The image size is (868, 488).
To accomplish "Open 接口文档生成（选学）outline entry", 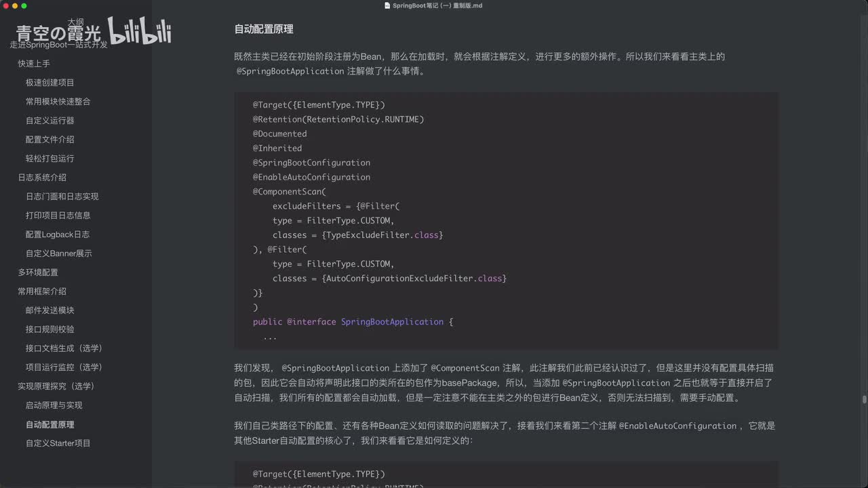I will point(64,348).
